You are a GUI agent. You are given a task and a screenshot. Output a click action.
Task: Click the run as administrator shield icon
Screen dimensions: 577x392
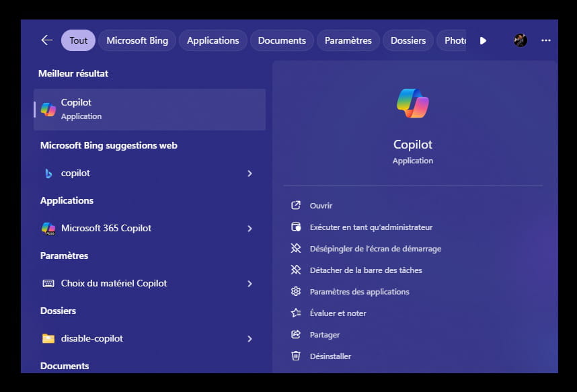296,227
